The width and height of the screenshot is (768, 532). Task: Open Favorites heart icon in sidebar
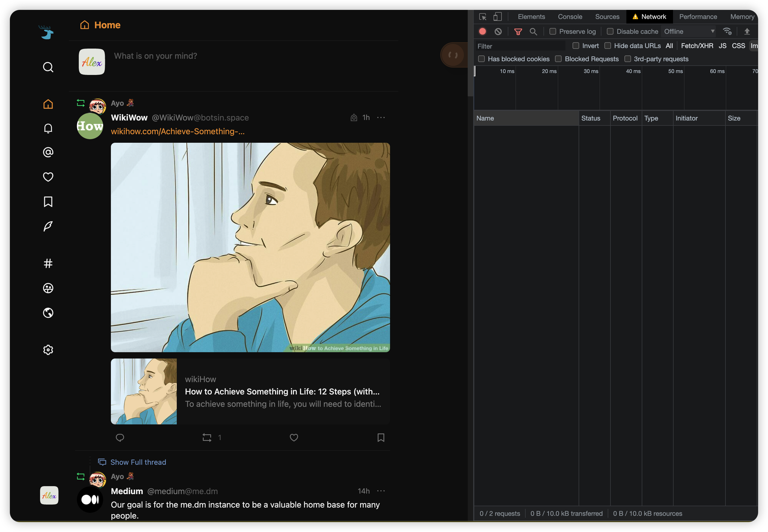48,177
